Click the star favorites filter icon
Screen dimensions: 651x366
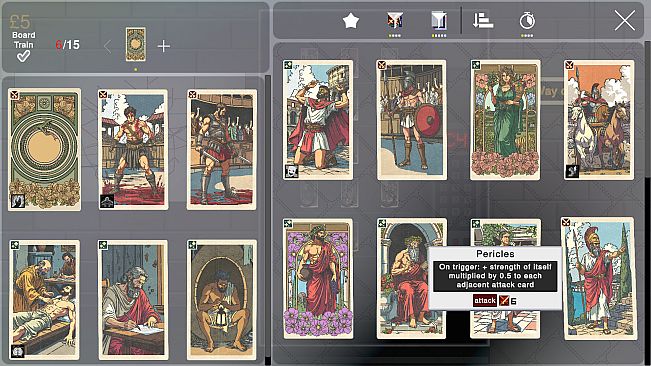351,21
